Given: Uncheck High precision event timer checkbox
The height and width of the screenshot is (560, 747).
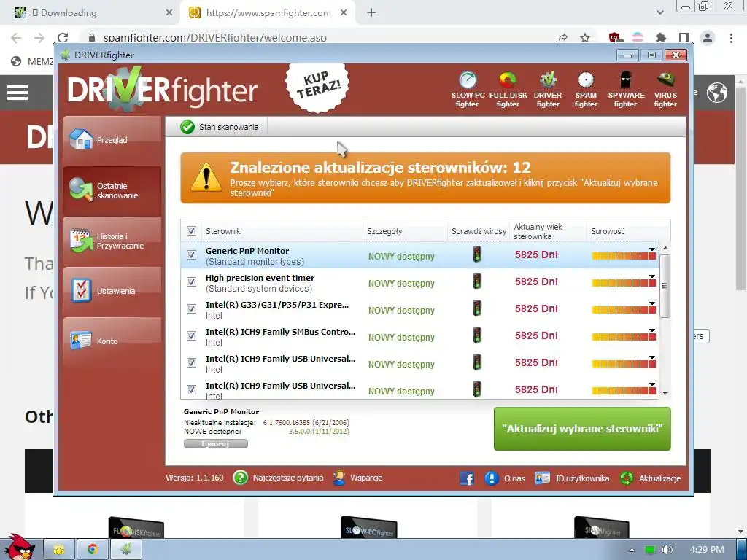Looking at the screenshot, I should (x=192, y=282).
